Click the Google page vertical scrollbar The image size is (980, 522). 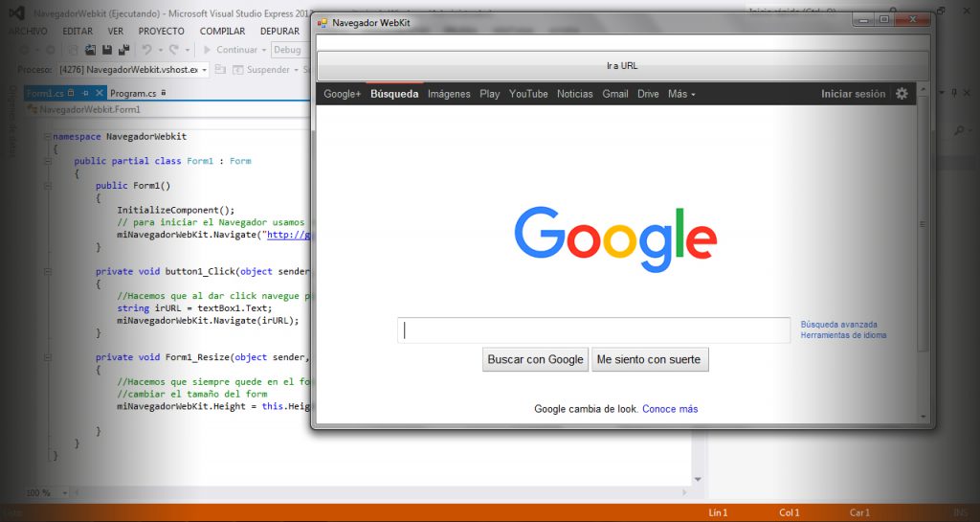pyautogui.click(x=924, y=225)
